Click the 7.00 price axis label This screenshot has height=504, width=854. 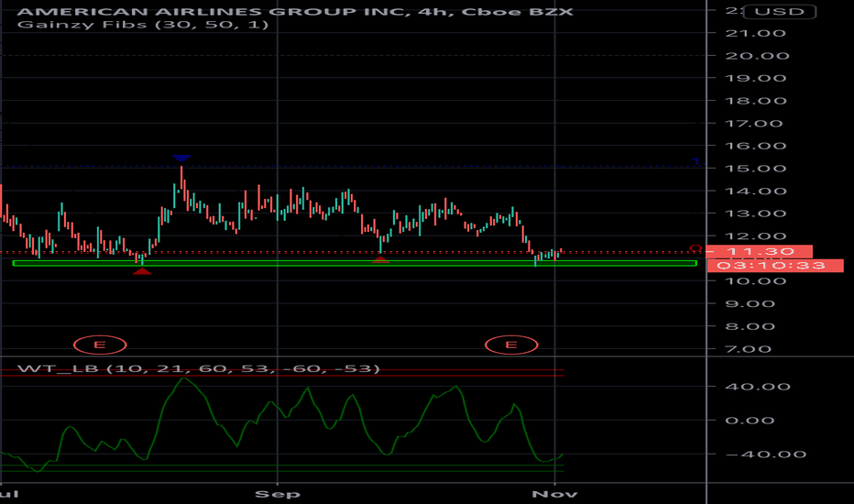749,349
